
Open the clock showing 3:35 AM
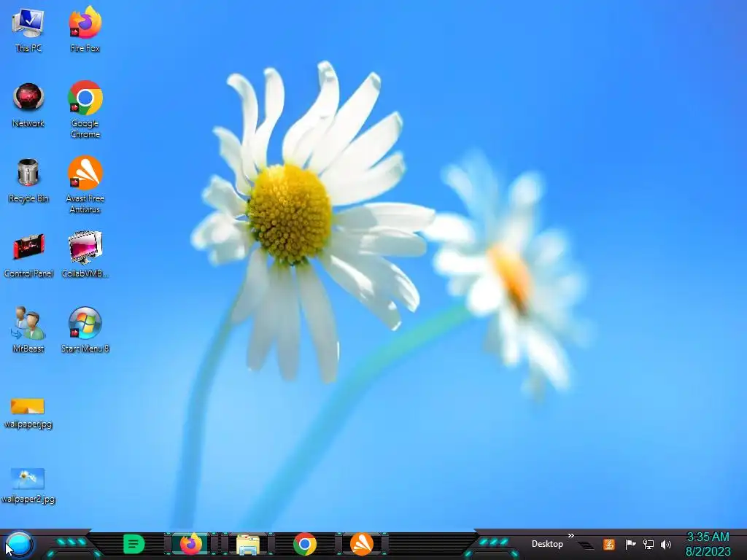coord(708,544)
